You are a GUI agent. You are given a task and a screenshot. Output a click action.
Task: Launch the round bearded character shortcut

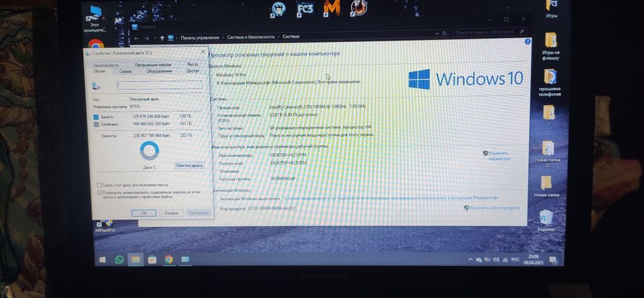tap(359, 7)
